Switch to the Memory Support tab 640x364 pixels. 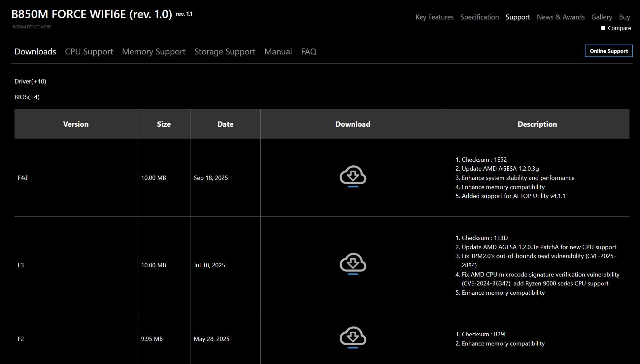click(154, 51)
